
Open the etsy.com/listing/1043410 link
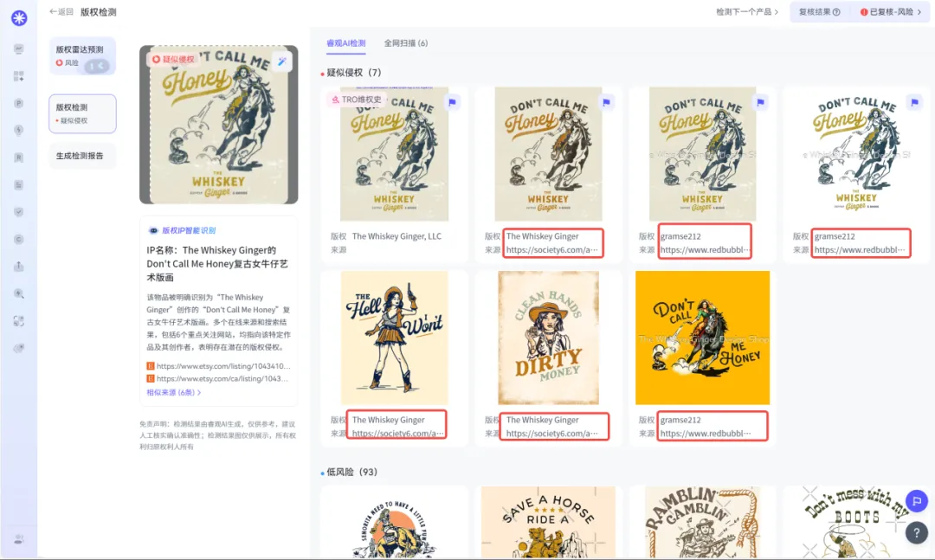tap(223, 366)
